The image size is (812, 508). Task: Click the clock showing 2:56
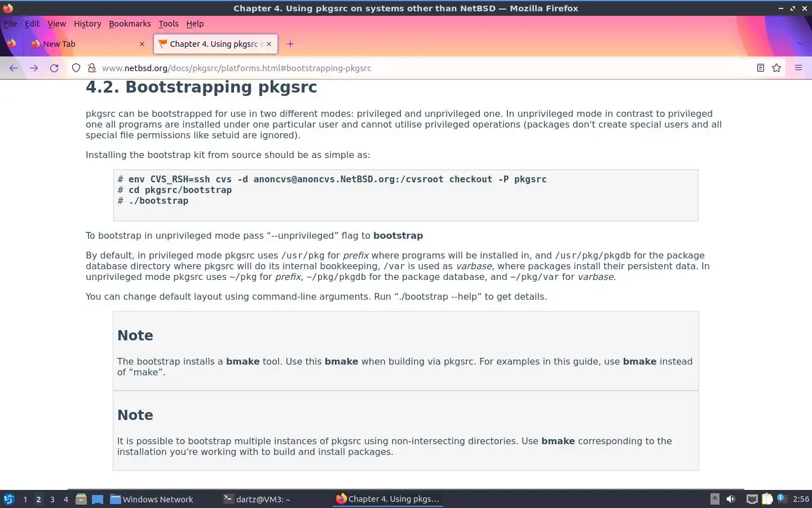[x=801, y=499]
